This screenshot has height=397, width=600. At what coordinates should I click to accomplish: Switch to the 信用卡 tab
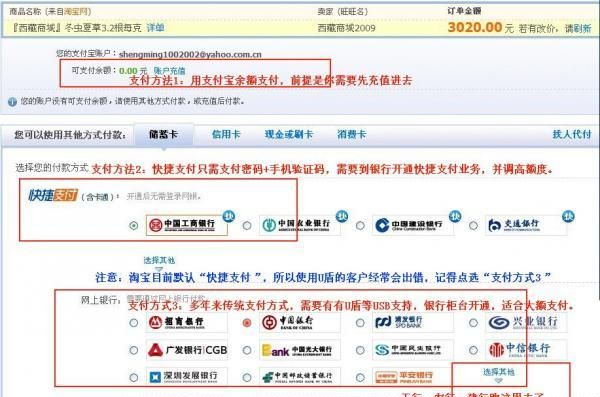click(x=226, y=134)
